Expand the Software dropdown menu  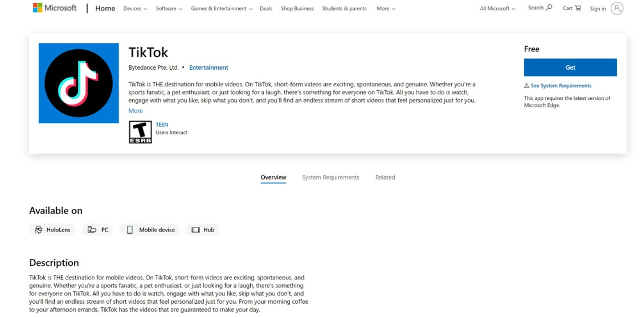pos(169,9)
